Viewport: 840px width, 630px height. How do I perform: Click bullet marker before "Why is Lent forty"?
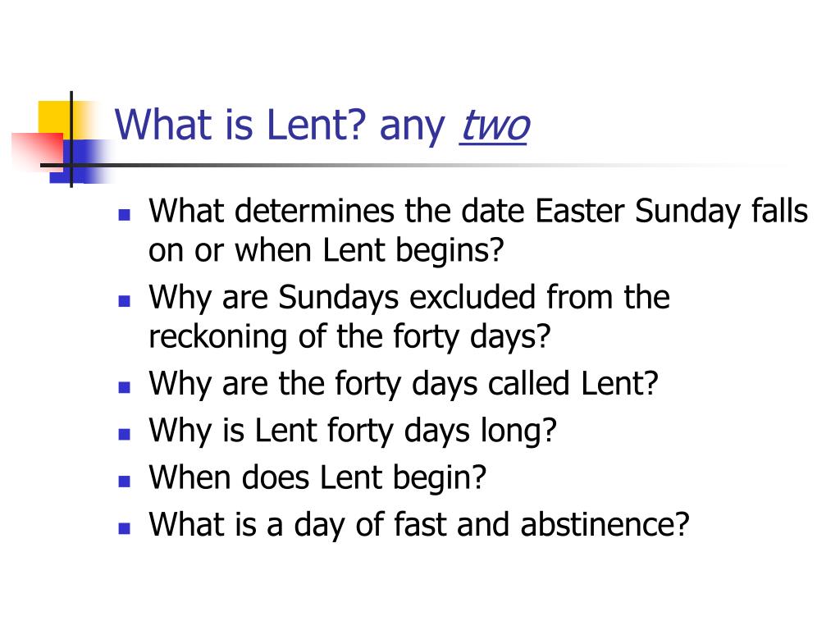tap(125, 434)
